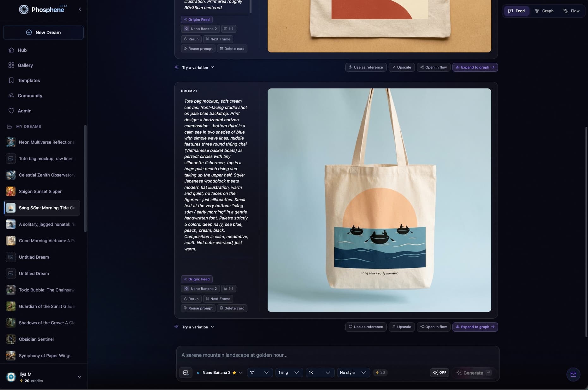Open Neon Multiverse Reflections dream
The image size is (588, 390).
(x=42, y=142)
